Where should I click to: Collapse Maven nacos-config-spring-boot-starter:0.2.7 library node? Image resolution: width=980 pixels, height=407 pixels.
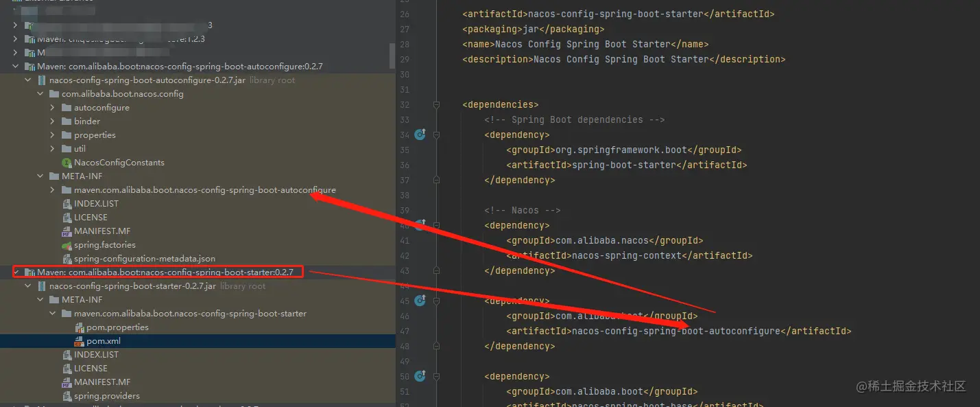tap(16, 272)
